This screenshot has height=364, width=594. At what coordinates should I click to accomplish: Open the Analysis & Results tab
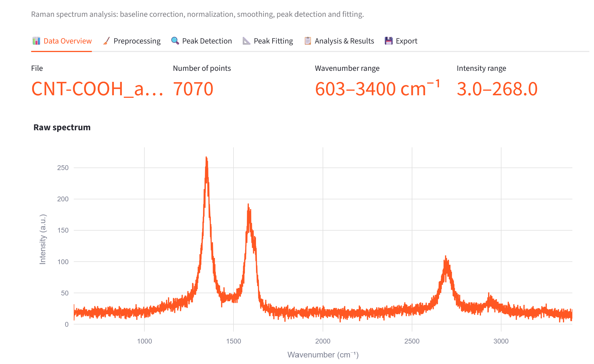point(339,41)
